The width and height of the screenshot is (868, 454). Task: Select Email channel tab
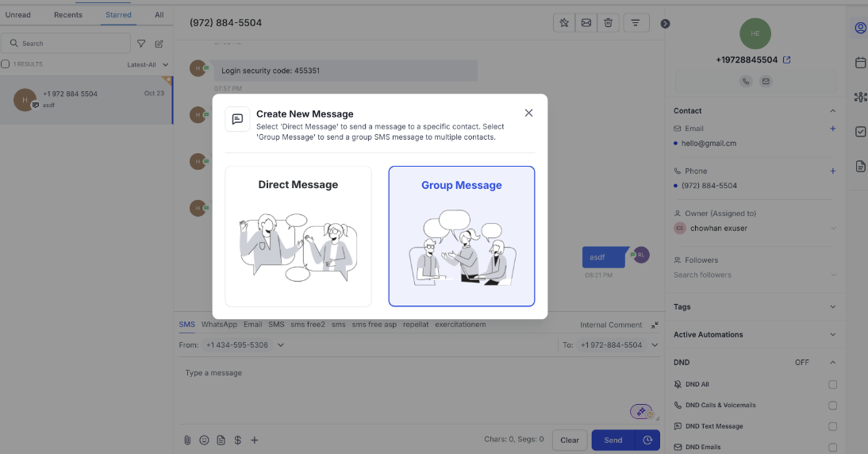point(253,325)
